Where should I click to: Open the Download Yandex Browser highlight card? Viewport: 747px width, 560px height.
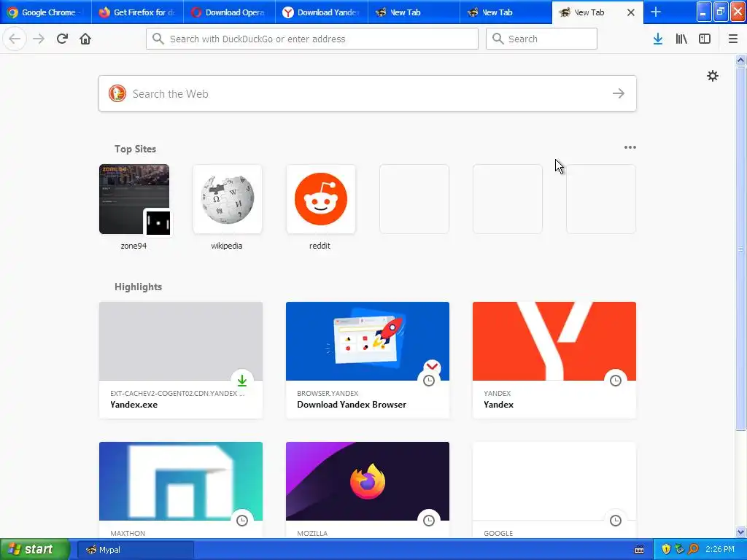point(368,360)
